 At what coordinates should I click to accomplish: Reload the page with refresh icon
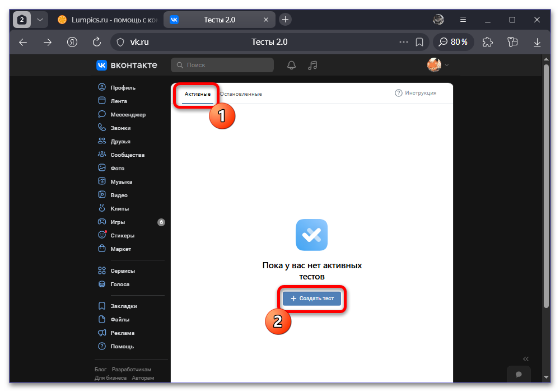click(96, 42)
